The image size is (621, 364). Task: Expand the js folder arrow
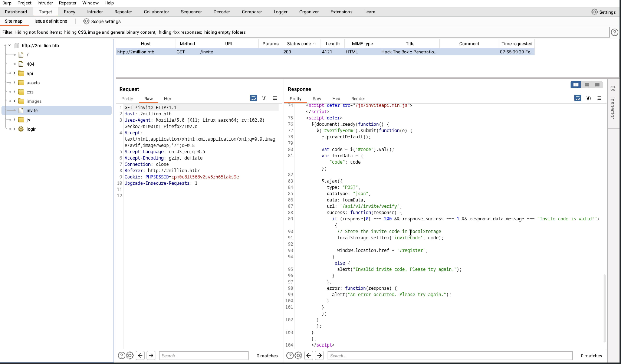pyautogui.click(x=14, y=119)
